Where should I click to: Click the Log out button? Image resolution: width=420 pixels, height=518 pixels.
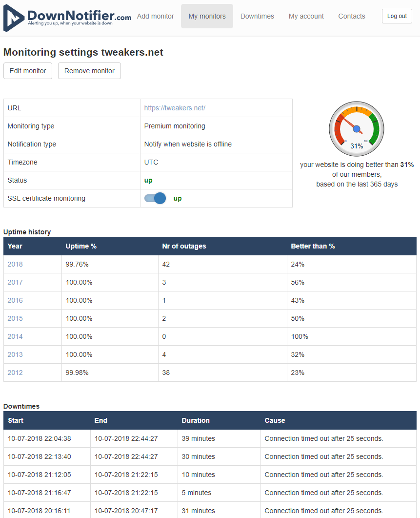coord(397,16)
